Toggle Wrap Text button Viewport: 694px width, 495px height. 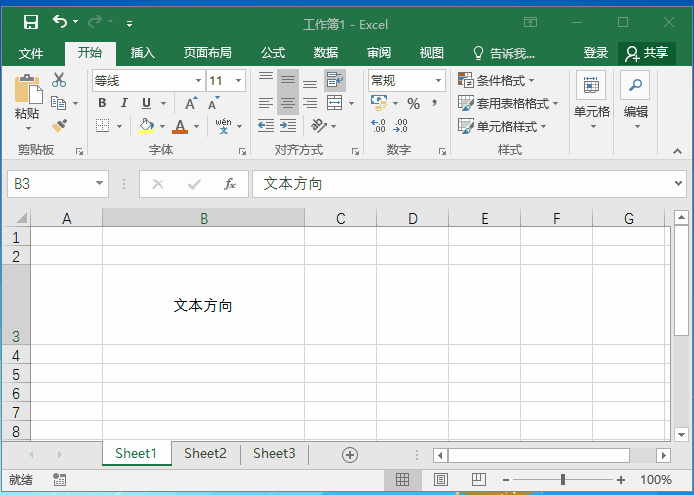[x=335, y=80]
